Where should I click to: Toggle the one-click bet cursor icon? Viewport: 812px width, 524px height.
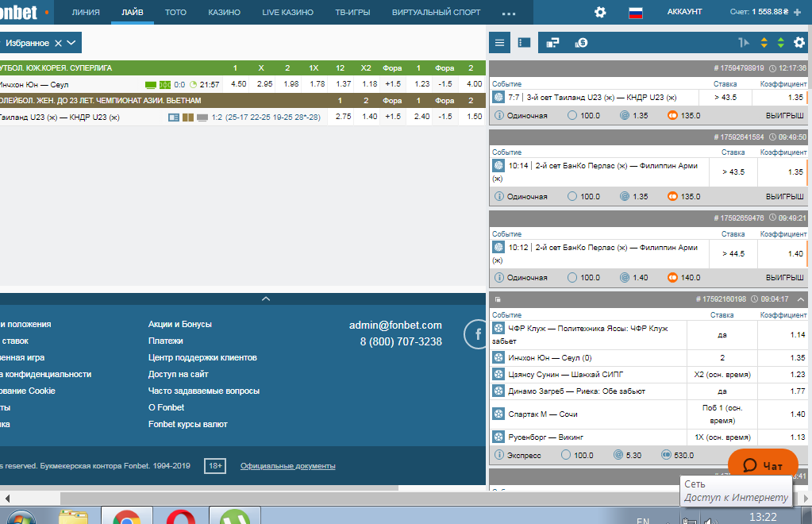[744, 42]
